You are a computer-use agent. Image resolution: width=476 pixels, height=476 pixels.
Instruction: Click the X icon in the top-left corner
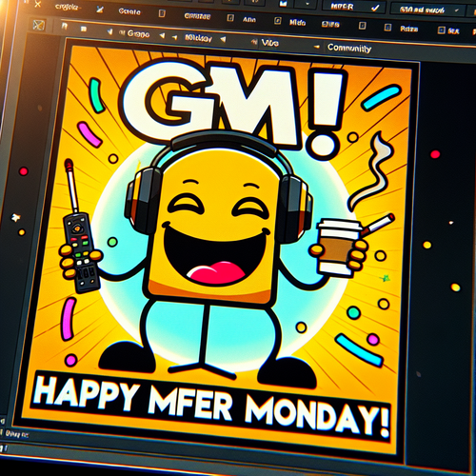pyautogui.click(x=38, y=4)
